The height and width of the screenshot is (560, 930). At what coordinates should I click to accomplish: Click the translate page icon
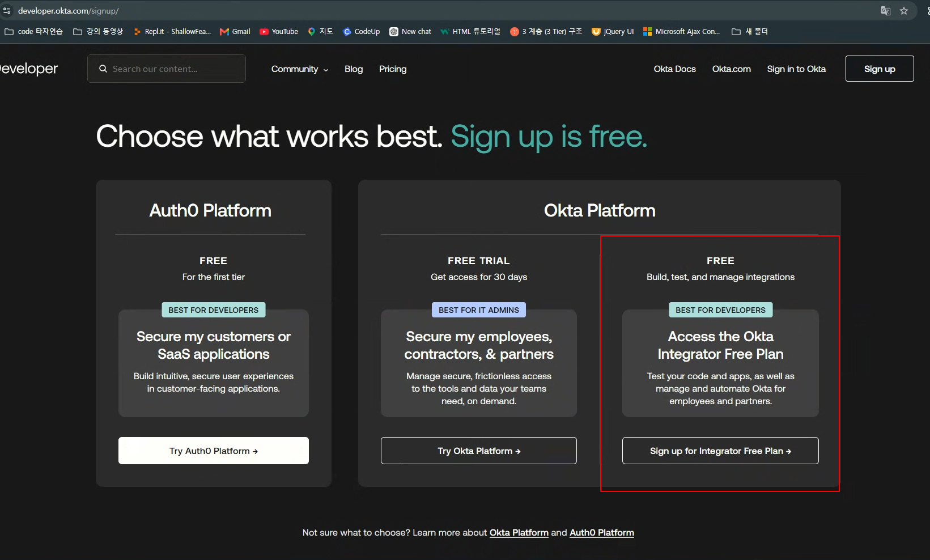[x=885, y=11]
